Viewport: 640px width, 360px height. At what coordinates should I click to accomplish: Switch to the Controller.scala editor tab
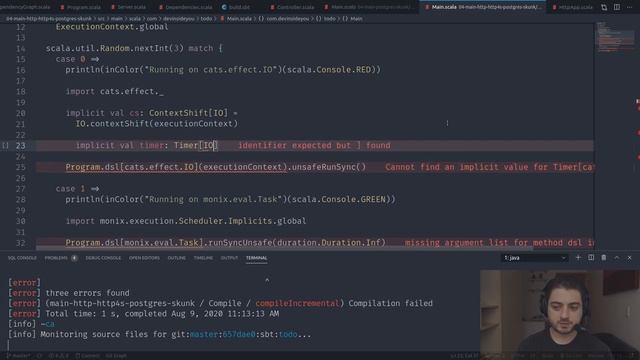[292, 7]
